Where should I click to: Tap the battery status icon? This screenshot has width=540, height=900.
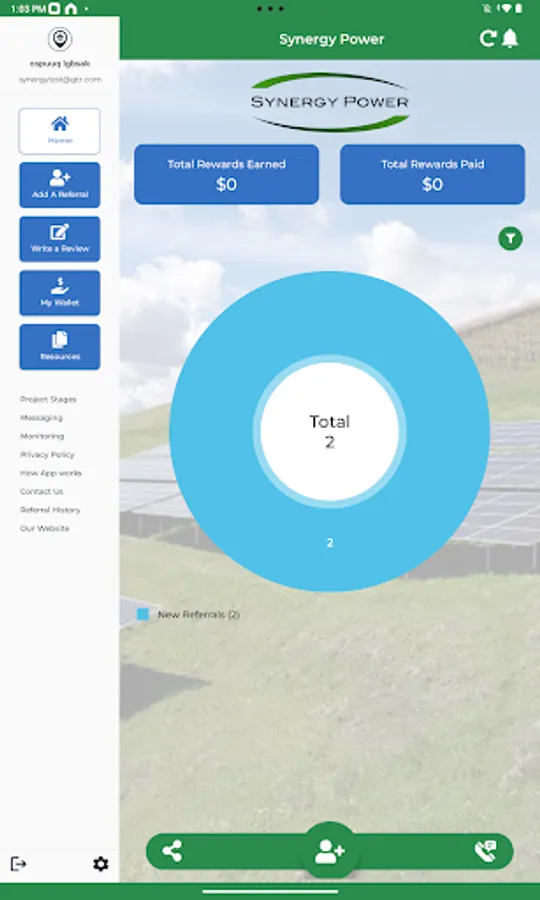coord(518,9)
